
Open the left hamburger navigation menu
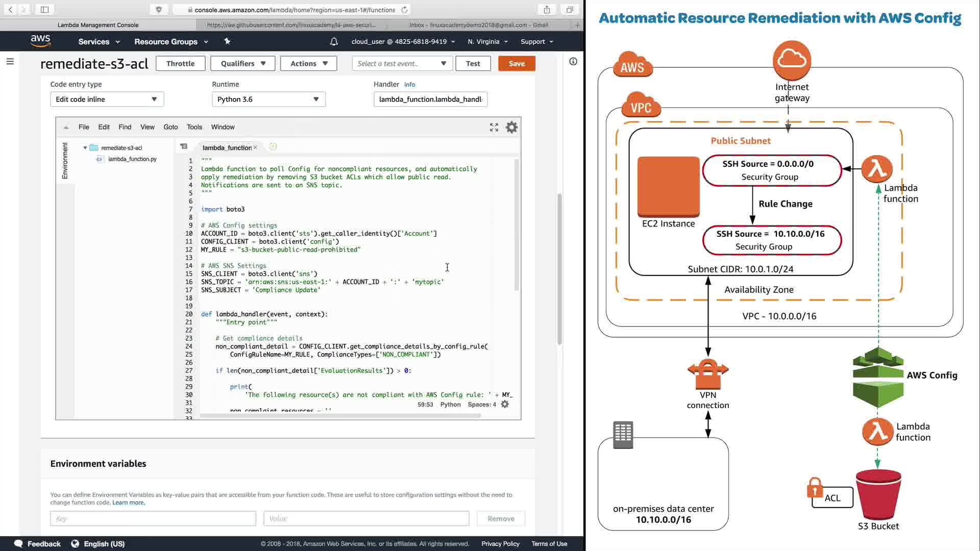point(10,62)
